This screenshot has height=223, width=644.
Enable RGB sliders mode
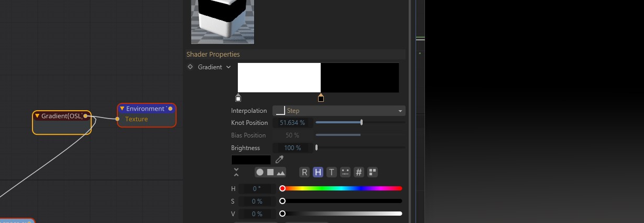point(304,172)
